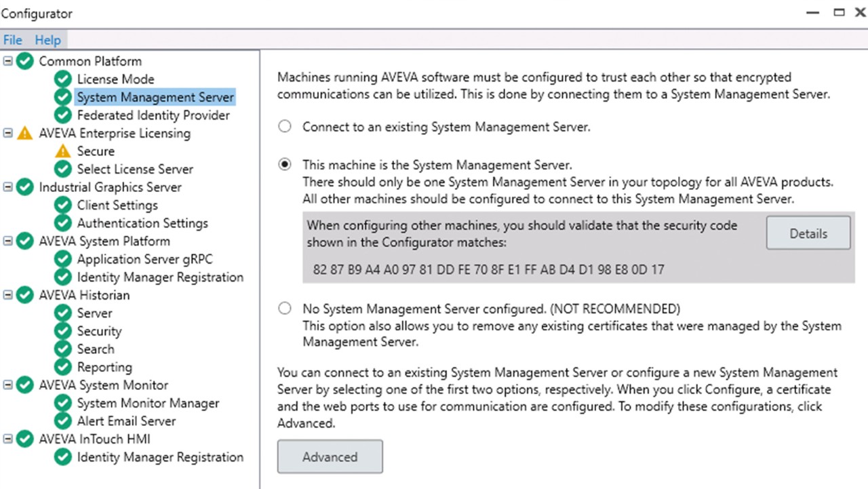Click the yellow warning icon next to Secure
Screen dimensions: 868x489
click(x=63, y=151)
